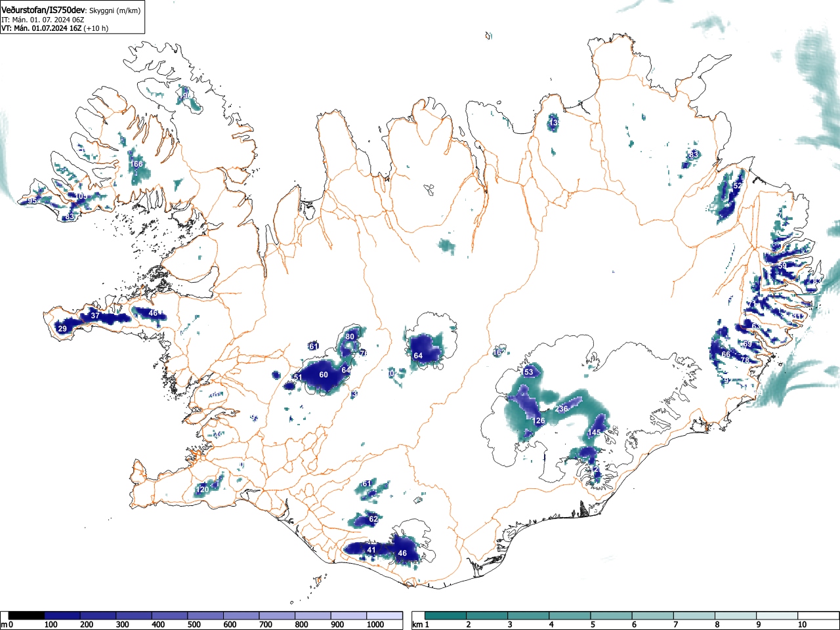Click the '(+10 h)' forecast offset text
The width and height of the screenshot is (840, 630).
point(96,28)
